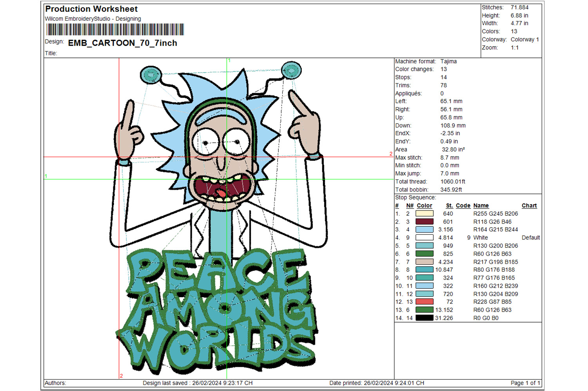Click the Total thread value 1060.01ft
This screenshot has height=391, width=588.
pyautogui.click(x=453, y=181)
